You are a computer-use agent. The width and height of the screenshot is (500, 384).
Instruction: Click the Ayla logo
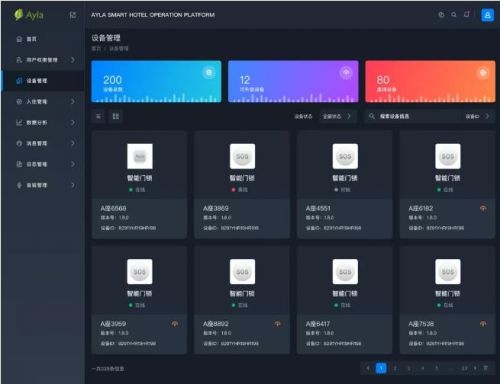point(29,15)
